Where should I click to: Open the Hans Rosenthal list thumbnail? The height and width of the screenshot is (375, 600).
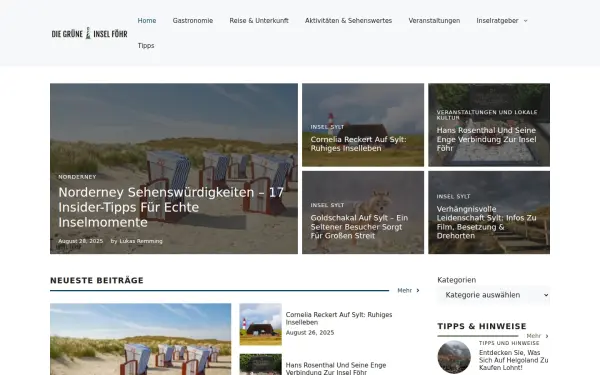[x=261, y=364]
